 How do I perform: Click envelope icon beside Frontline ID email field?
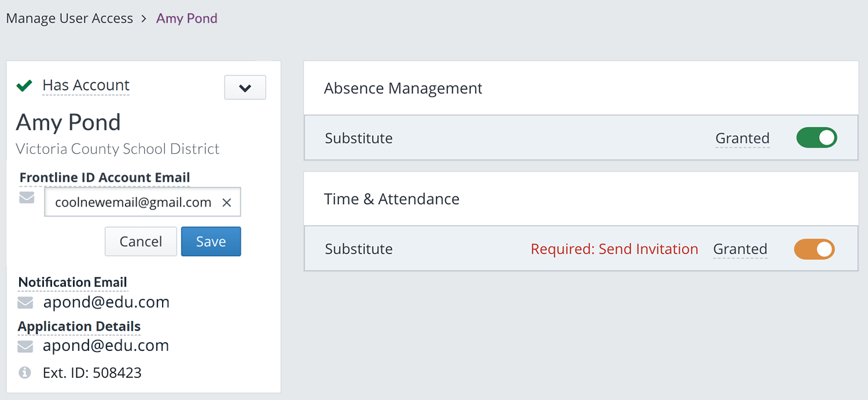[x=27, y=198]
